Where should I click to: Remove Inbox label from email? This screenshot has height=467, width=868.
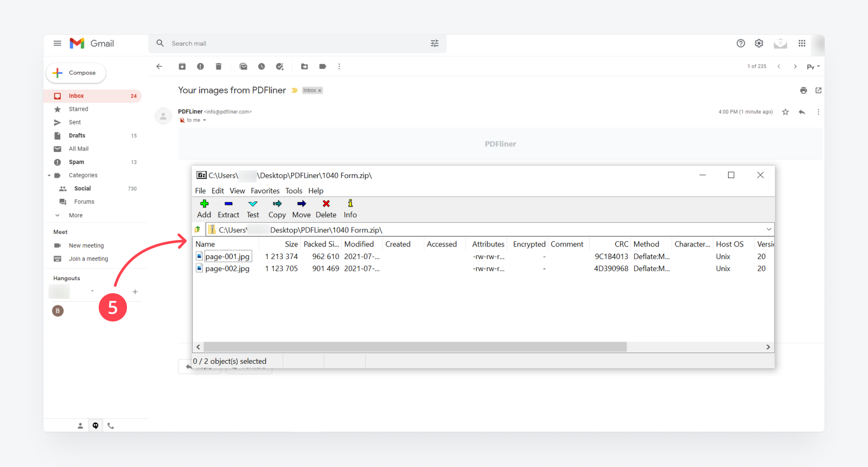coord(320,91)
